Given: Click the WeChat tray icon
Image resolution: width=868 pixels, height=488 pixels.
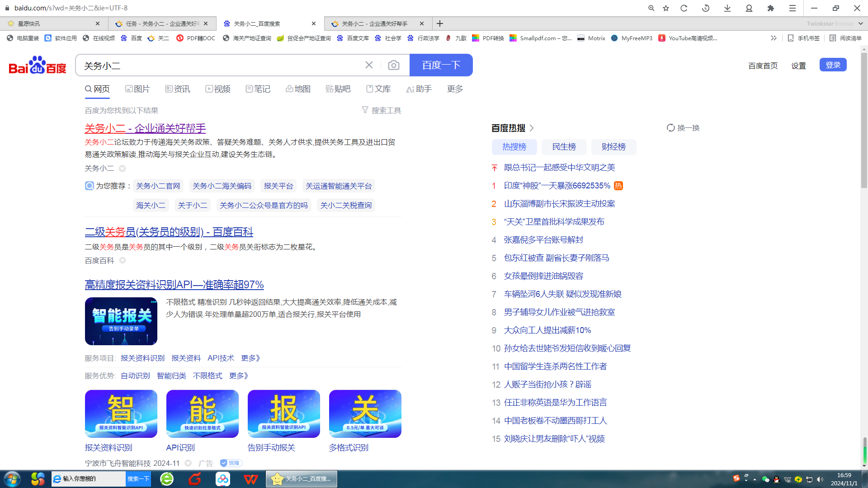Looking at the screenshot, I should [x=765, y=479].
